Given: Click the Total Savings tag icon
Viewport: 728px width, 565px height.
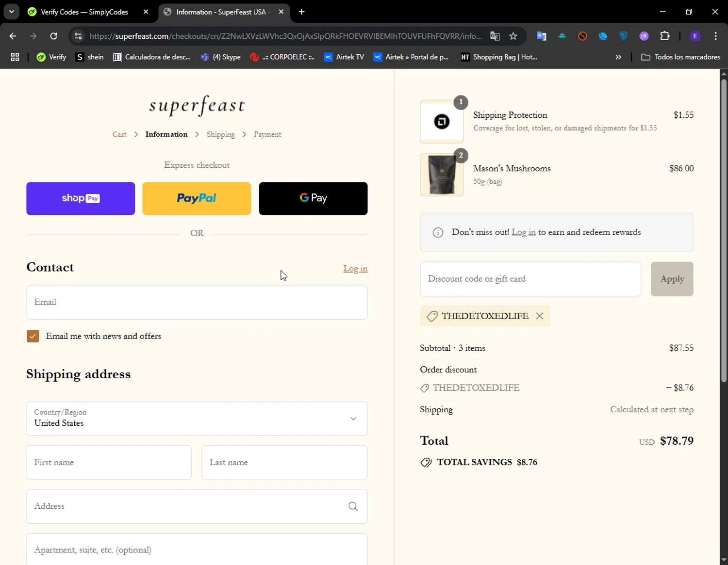Looking at the screenshot, I should coord(426,462).
